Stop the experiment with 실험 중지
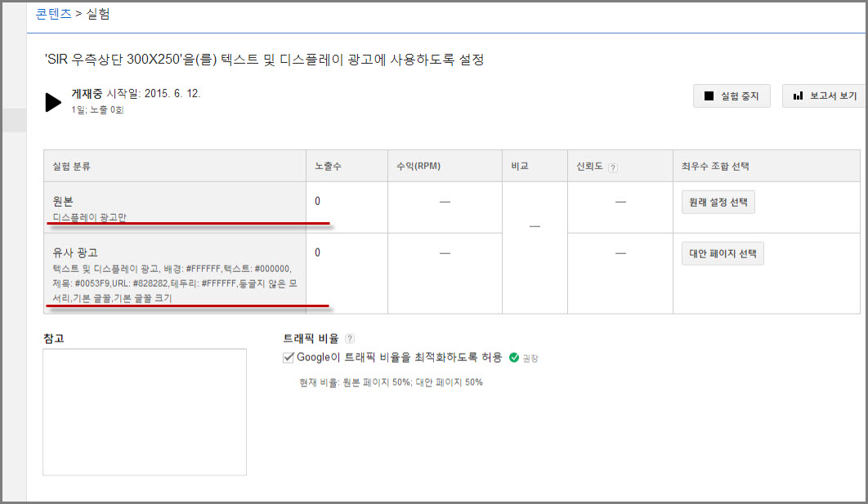868x504 pixels. tap(731, 96)
